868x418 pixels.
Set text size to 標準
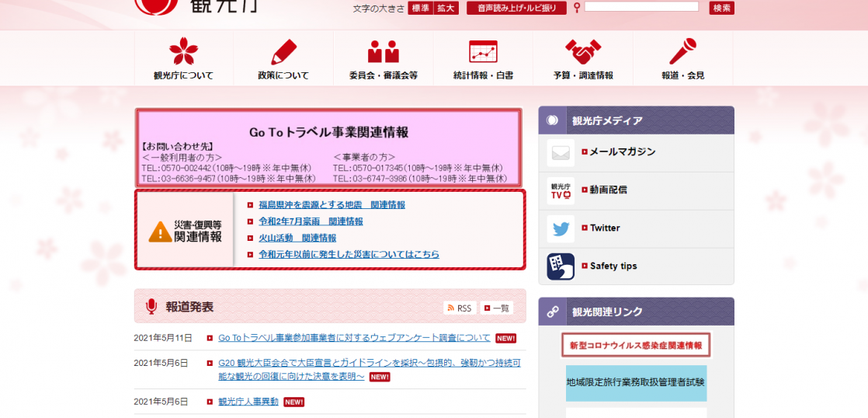[x=420, y=8]
